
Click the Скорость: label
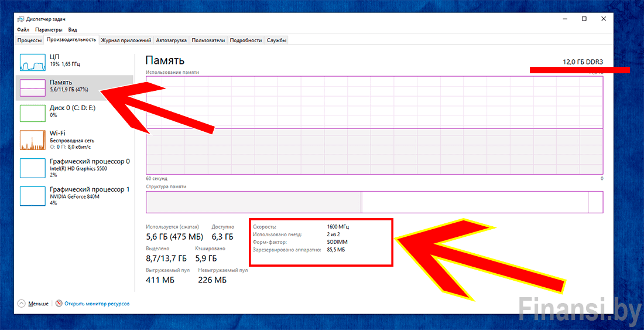(x=265, y=226)
